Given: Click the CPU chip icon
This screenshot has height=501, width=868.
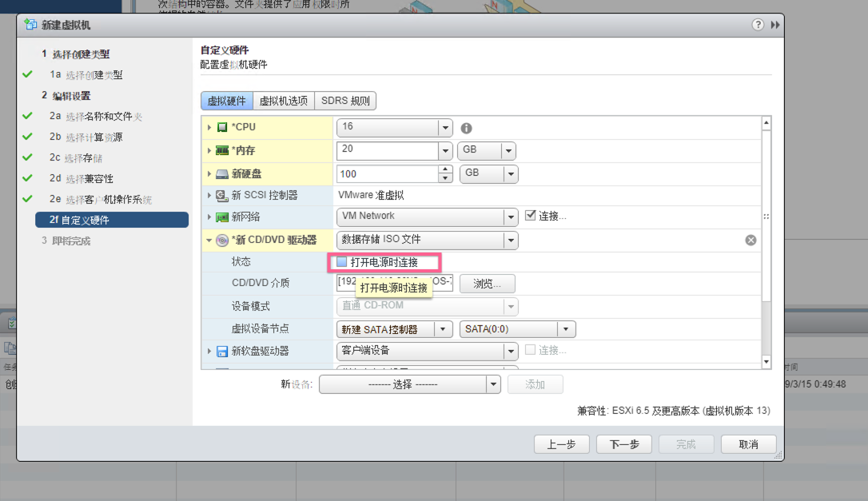Looking at the screenshot, I should click(222, 128).
